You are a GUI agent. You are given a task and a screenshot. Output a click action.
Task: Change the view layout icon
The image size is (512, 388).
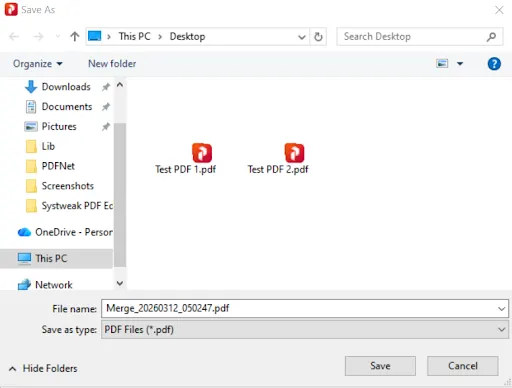(x=442, y=63)
